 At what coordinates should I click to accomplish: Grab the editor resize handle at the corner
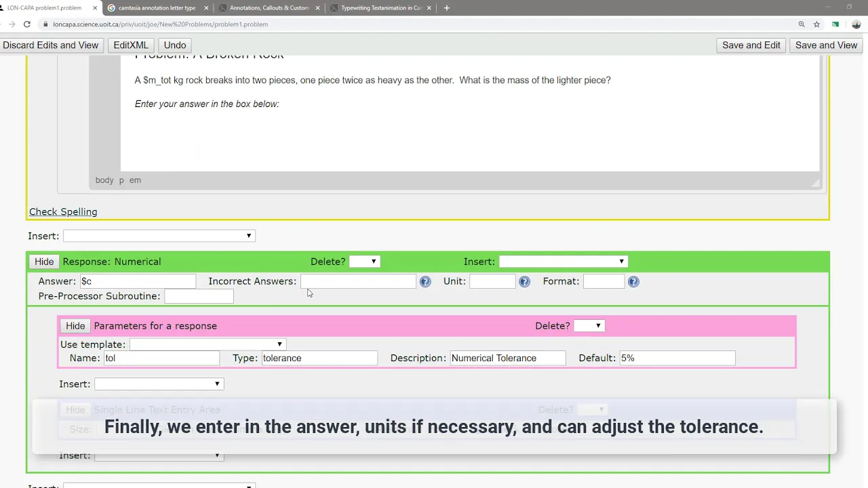816,182
